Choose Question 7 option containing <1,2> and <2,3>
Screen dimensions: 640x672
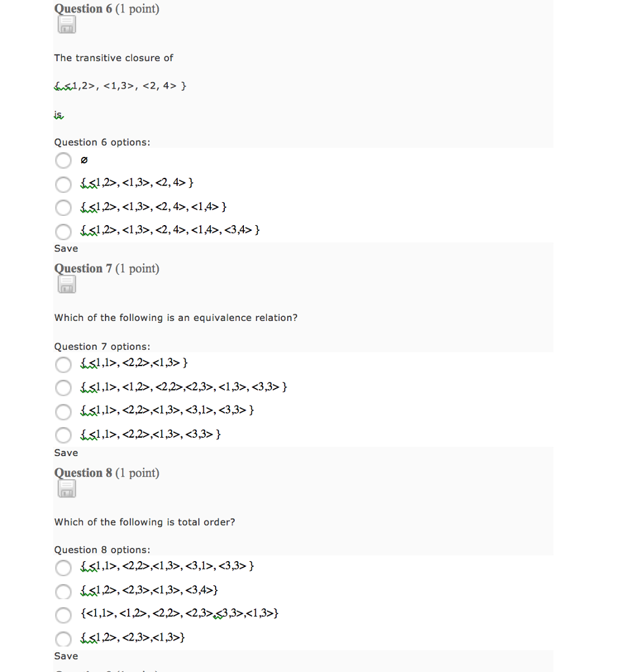[x=64, y=388]
